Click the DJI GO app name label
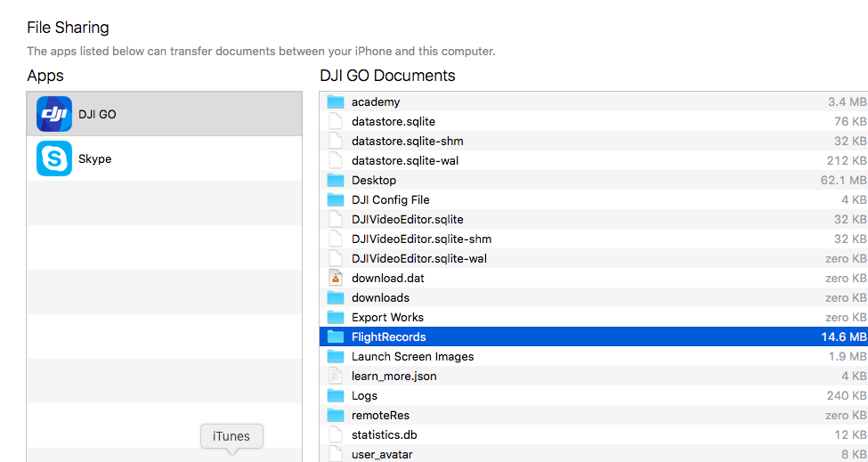868x462 pixels. pyautogui.click(x=97, y=115)
